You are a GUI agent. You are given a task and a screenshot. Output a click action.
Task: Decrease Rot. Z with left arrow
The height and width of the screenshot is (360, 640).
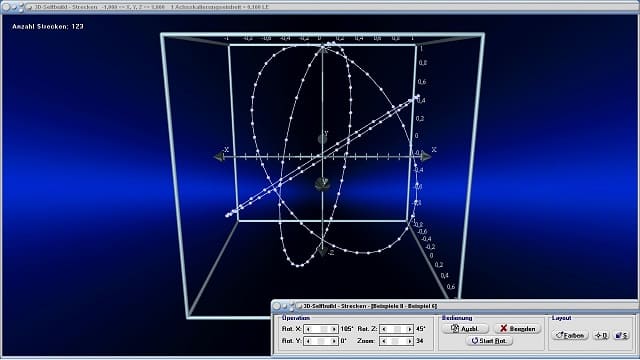384,329
